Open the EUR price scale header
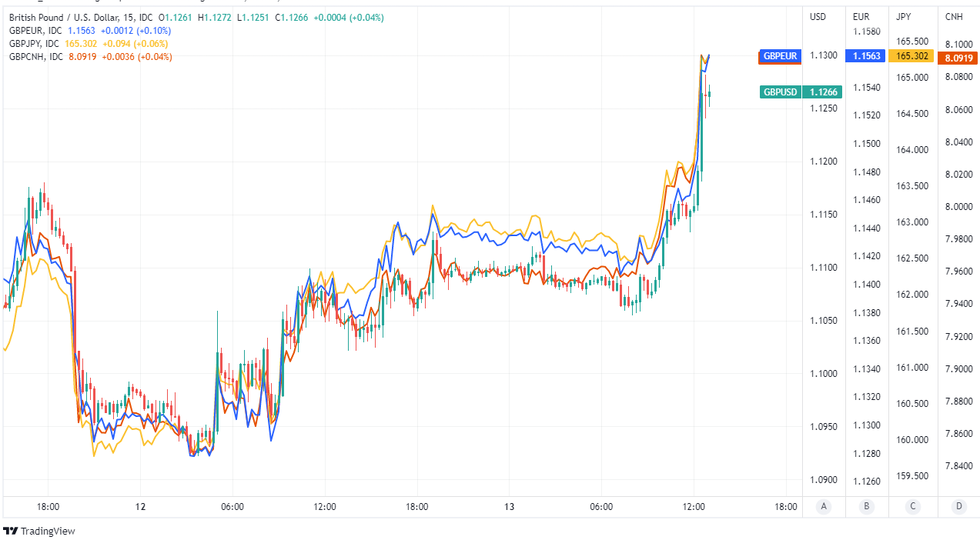The height and width of the screenshot is (540, 980). [861, 17]
